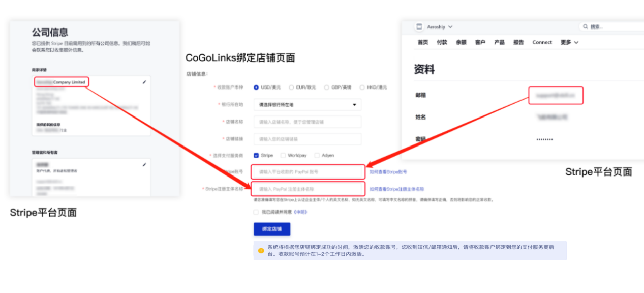Switch to the Connect tab
644x293 pixels.
click(542, 42)
